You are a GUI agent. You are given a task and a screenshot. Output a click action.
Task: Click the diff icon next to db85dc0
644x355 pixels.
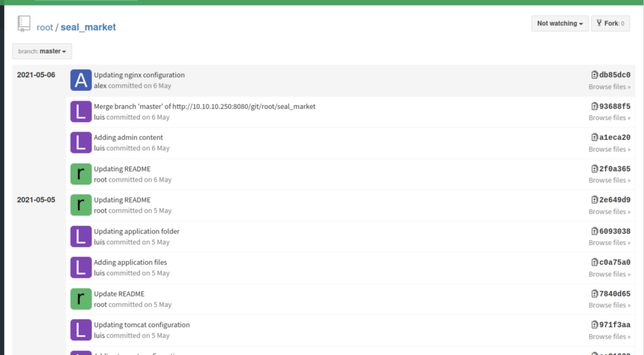594,75
